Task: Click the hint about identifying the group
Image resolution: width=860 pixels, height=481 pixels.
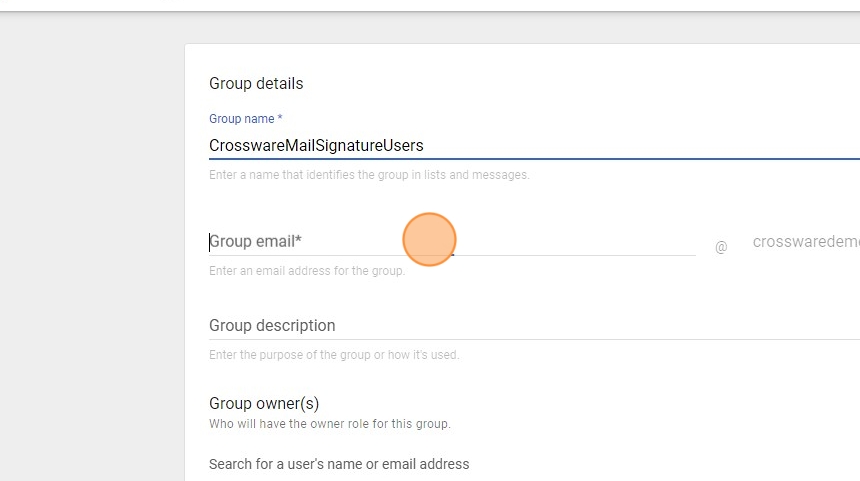Action: point(369,175)
